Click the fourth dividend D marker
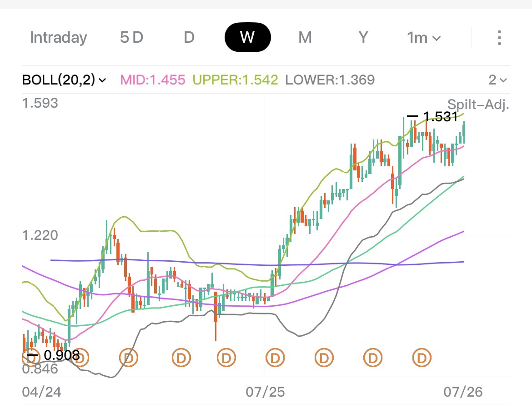 tap(181, 358)
